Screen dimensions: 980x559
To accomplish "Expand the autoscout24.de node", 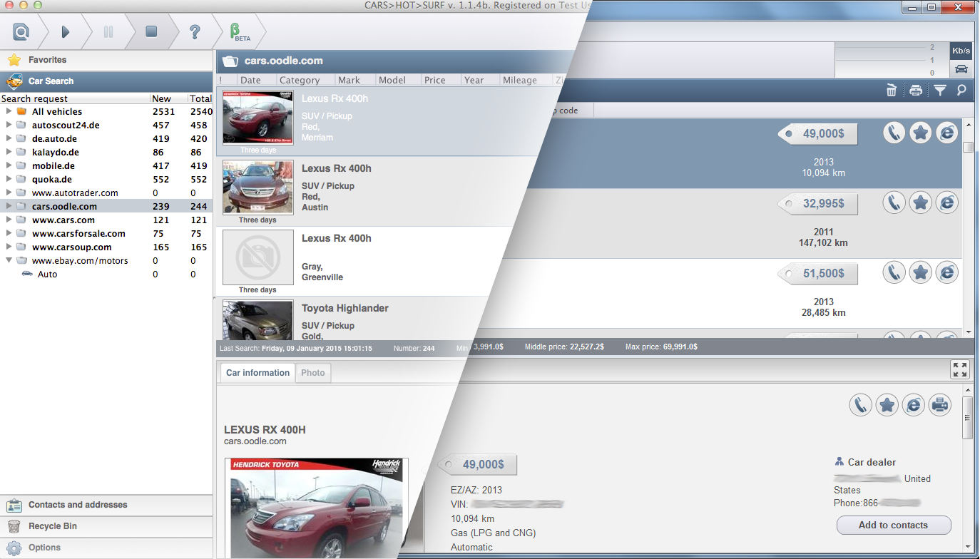I will (9, 125).
